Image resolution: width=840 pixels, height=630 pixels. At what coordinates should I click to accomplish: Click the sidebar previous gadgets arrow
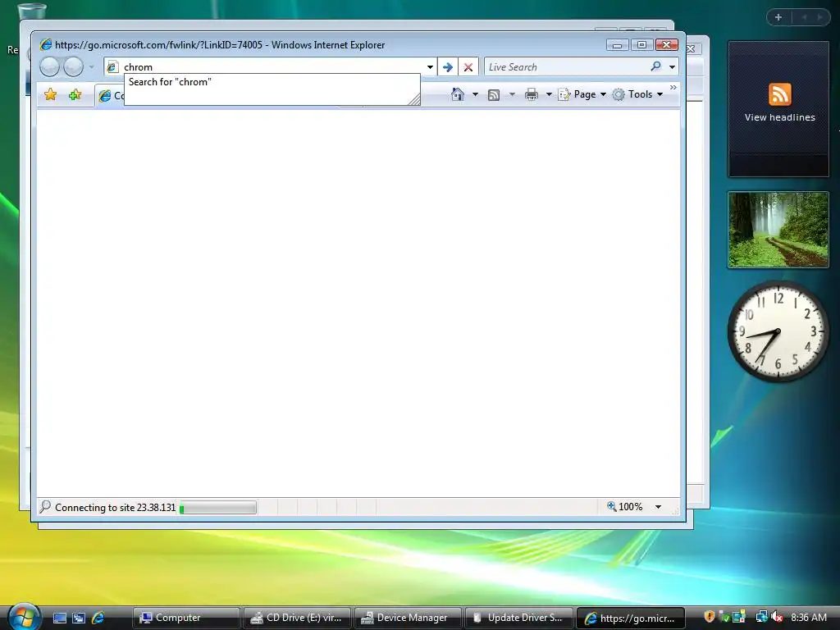coord(804,17)
